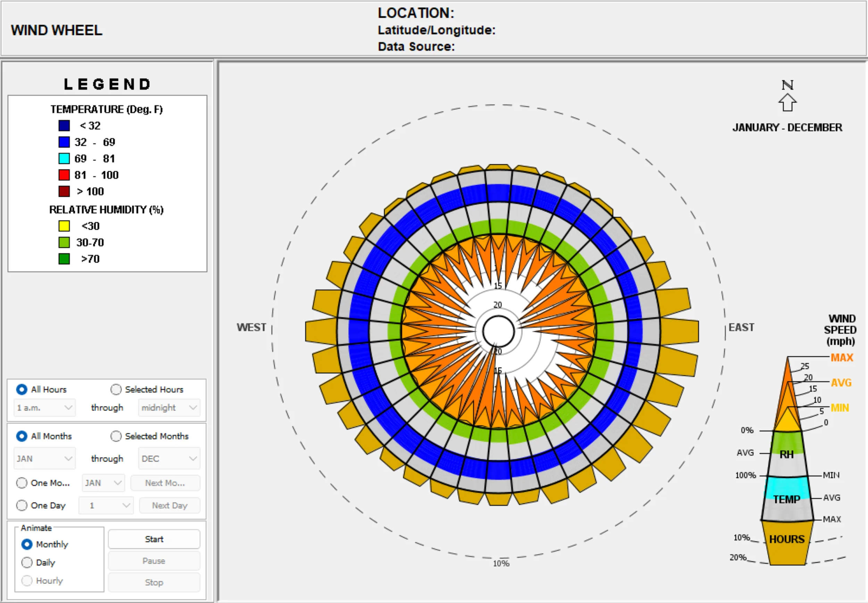The image size is (868, 603).
Task: Click the dark green >70 humidity swatch
Action: (64, 259)
